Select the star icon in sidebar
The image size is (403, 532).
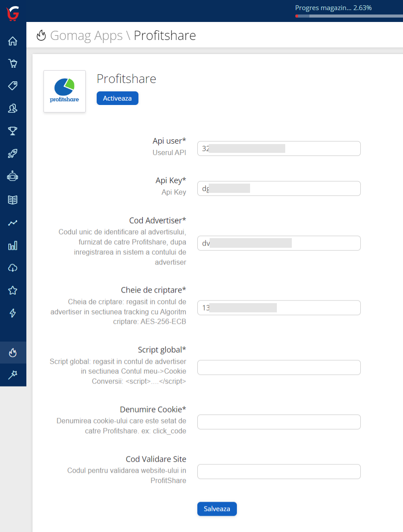tap(13, 290)
